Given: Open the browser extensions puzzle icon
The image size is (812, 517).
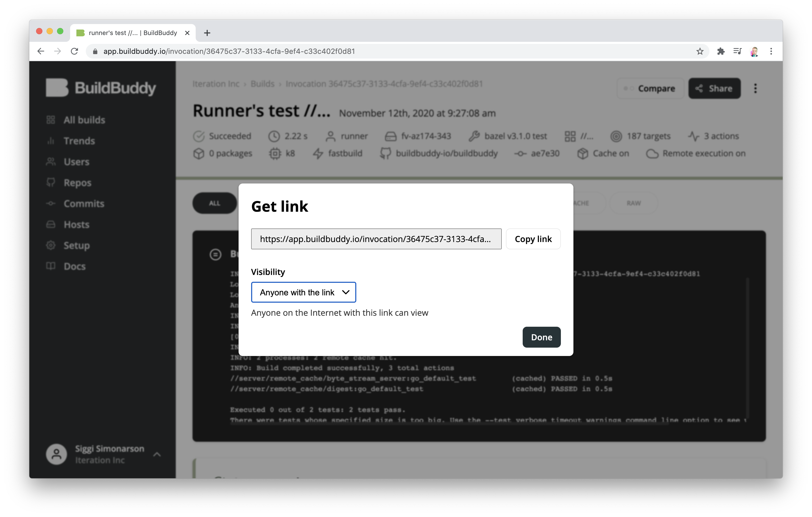Looking at the screenshot, I should [721, 51].
